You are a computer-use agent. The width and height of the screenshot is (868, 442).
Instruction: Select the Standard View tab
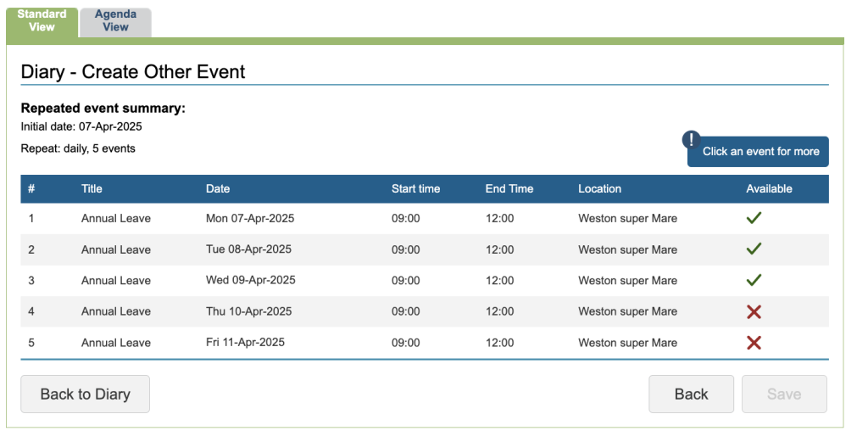coord(42,21)
